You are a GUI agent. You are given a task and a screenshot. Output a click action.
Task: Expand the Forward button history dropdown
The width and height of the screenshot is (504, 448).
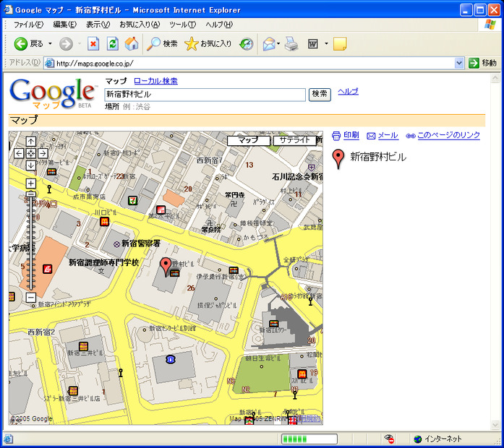click(x=79, y=43)
